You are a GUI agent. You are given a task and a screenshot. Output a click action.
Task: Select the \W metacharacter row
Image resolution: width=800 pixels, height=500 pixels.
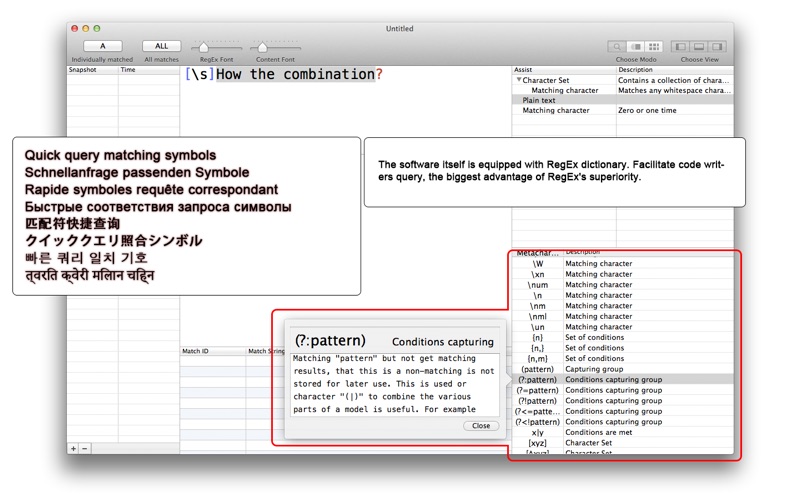click(622, 263)
